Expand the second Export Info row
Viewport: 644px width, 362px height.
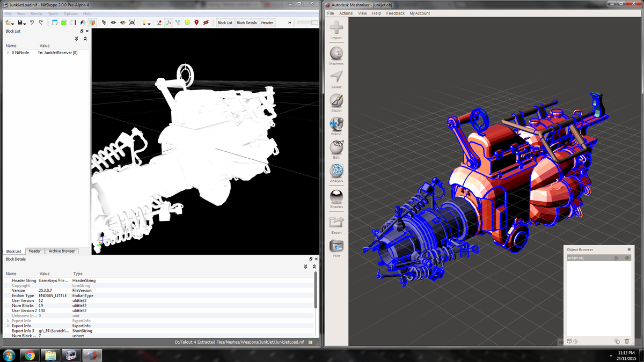coord(8,326)
